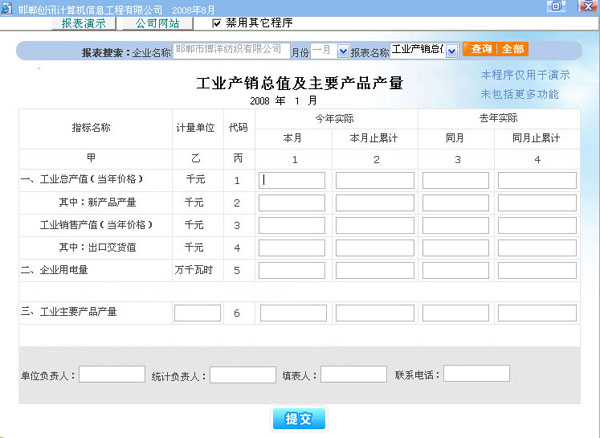Select the 新产品产量 本月止累计 input field
Viewport: 600px width, 438px height.
tap(373, 203)
